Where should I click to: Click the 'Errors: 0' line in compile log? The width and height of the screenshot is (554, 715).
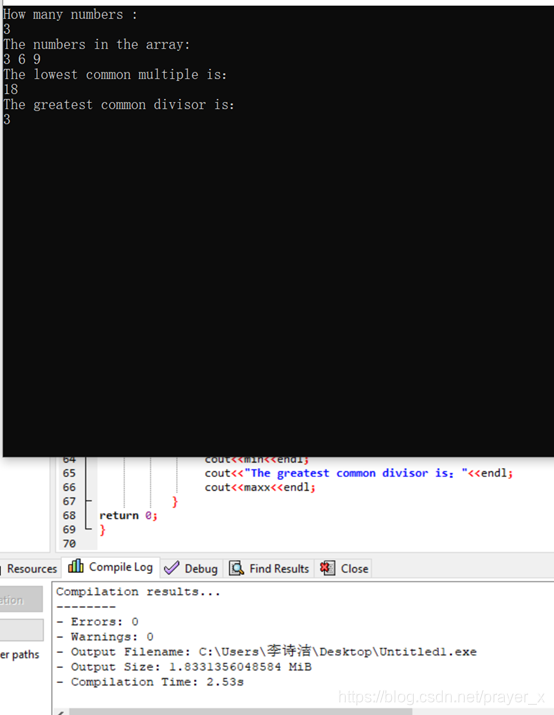(98, 622)
